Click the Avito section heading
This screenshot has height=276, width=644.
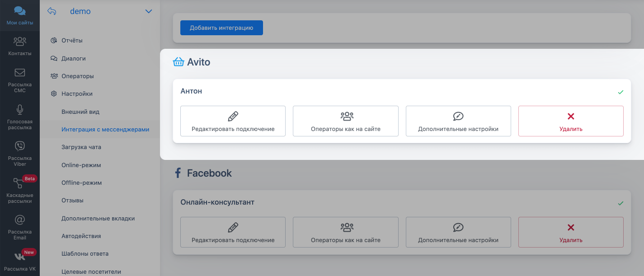click(x=199, y=62)
